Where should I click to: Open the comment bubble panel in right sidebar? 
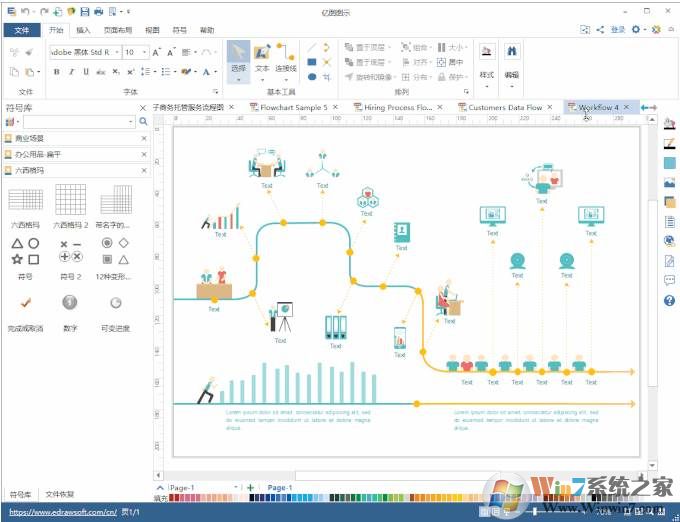(x=669, y=280)
